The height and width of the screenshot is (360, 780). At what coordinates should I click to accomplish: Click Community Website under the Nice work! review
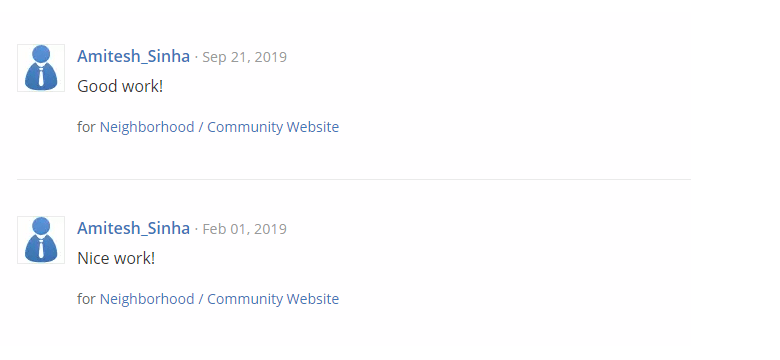(273, 299)
